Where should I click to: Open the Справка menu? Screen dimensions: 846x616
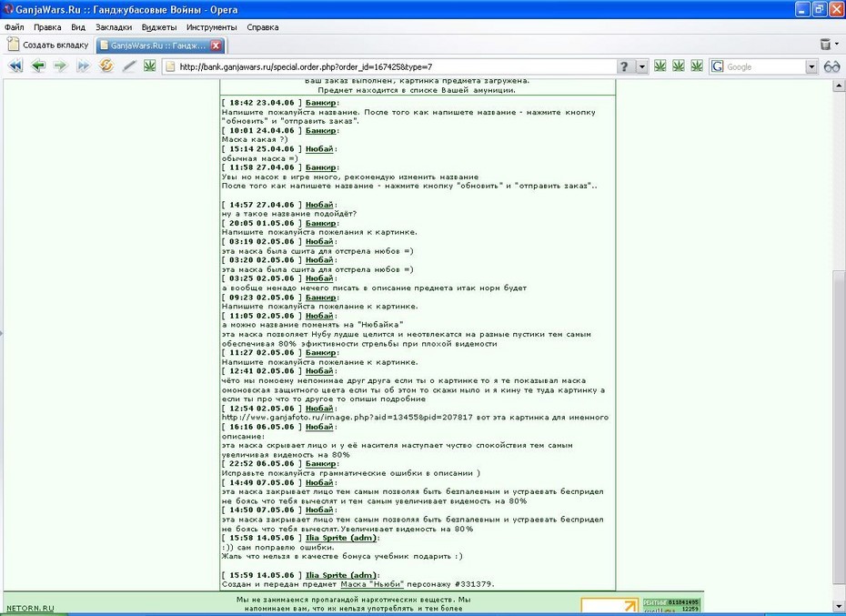pos(263,27)
